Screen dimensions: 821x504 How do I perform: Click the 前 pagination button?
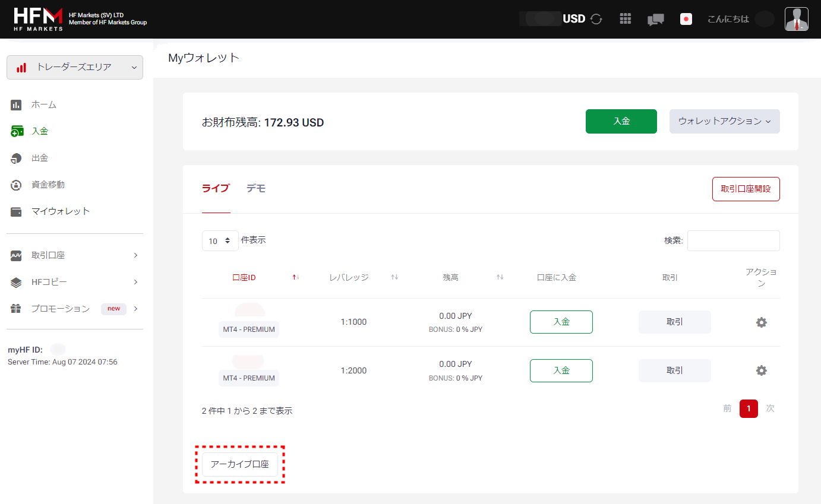[727, 408]
